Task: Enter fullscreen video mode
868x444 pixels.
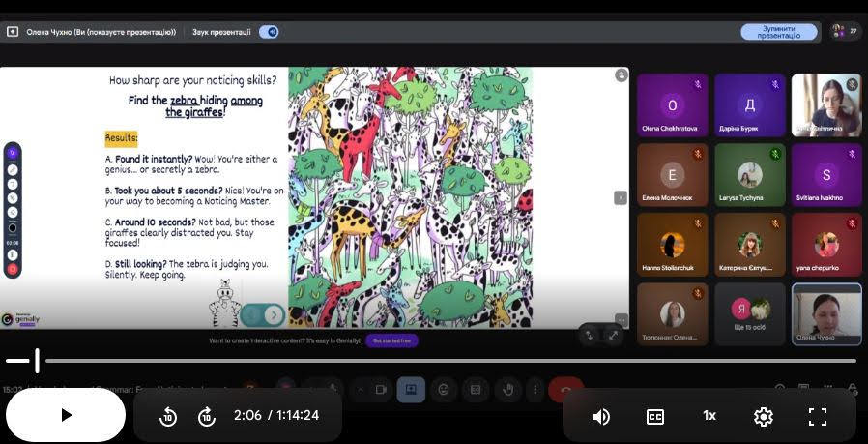Action: click(x=817, y=416)
